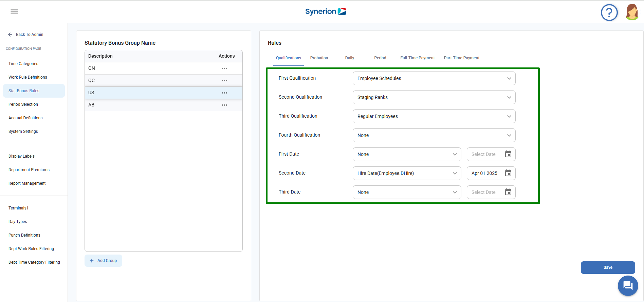Screen dimensions: 644x302
Task: Open Punch Definitions page
Action: (34, 235)
